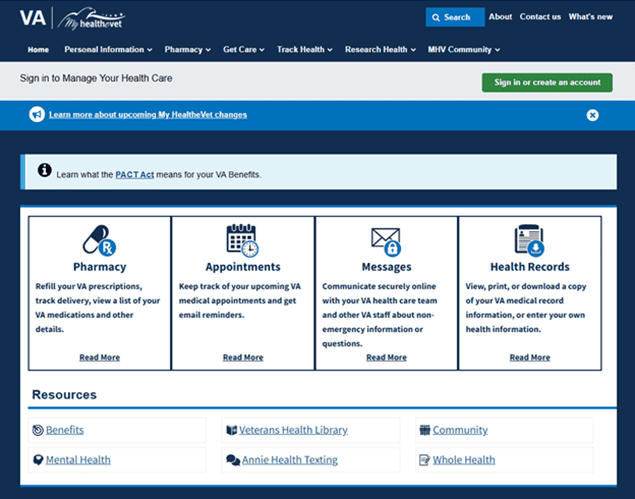Click the Mental Health head icon
Image resolution: width=635 pixels, height=499 pixels.
click(x=38, y=460)
